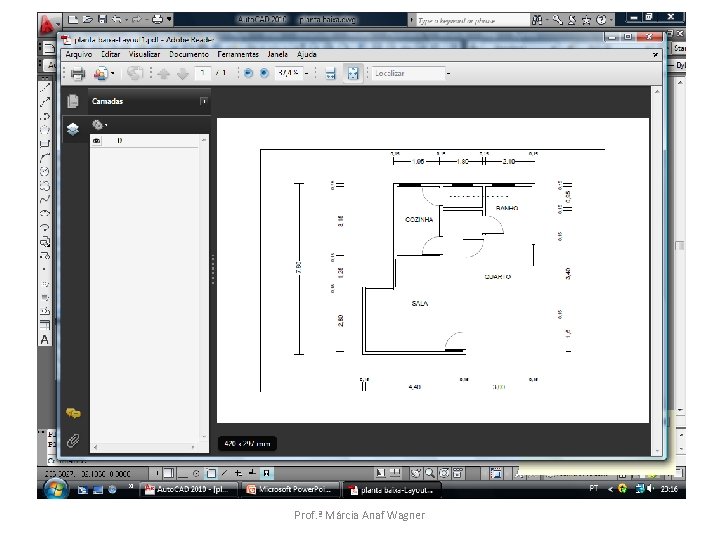This screenshot has height=540, width=720.
Task: Click Plot printer icon in AutoCAD quick access
Action: pyautogui.click(x=157, y=19)
